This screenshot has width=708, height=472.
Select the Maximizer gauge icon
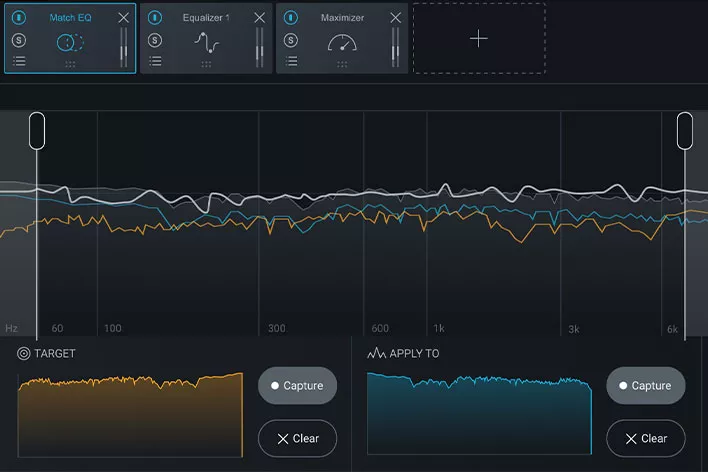(x=342, y=43)
